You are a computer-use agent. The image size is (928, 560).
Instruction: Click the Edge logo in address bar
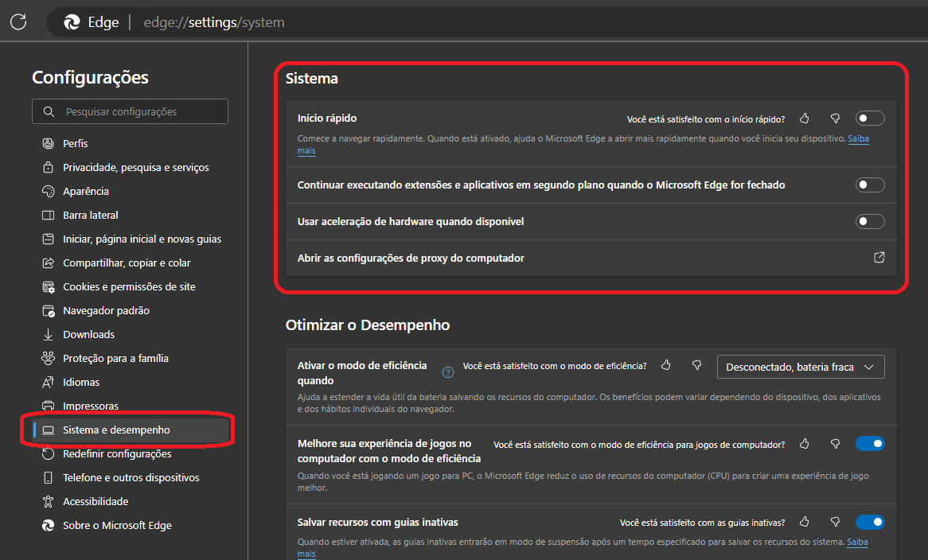click(x=72, y=22)
